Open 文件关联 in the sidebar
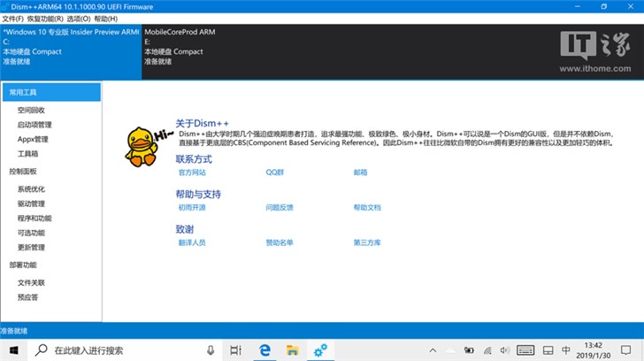 click(31, 283)
